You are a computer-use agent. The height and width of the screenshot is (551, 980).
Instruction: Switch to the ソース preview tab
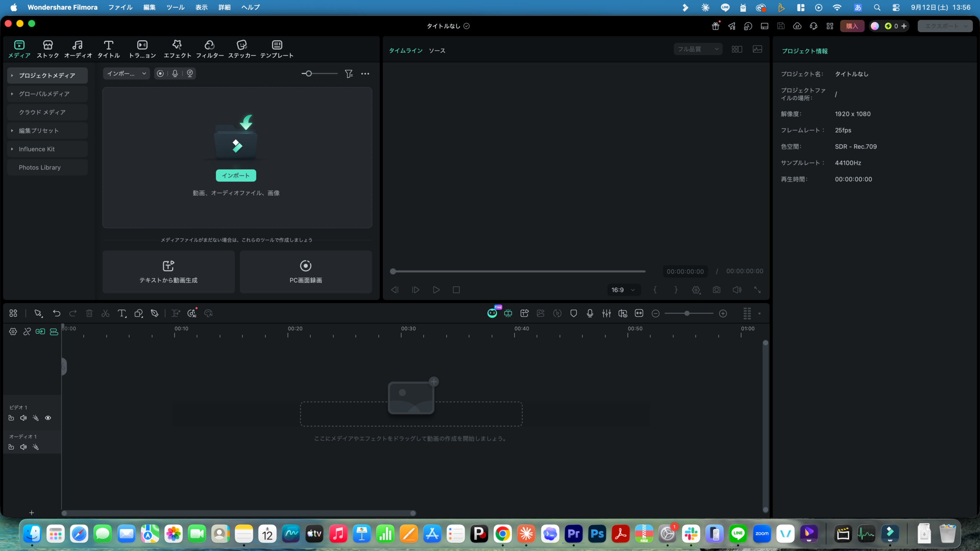[437, 51]
